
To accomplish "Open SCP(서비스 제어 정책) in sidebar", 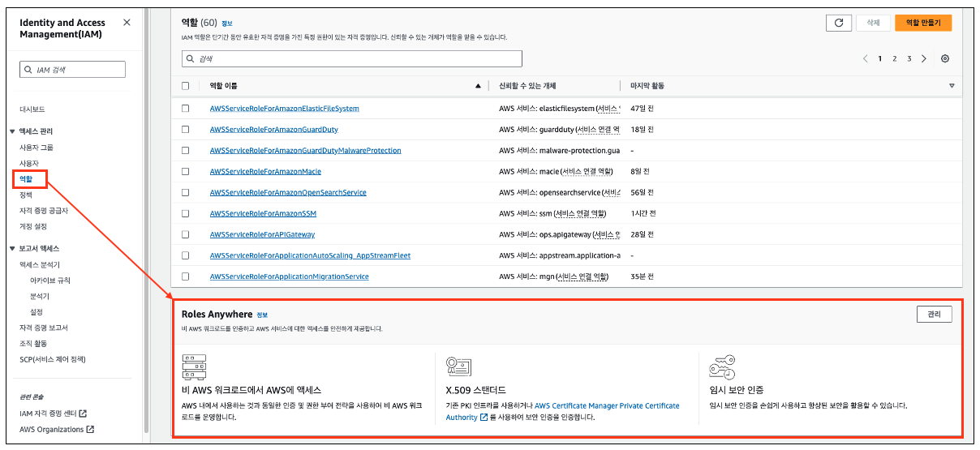I will click(x=53, y=359).
